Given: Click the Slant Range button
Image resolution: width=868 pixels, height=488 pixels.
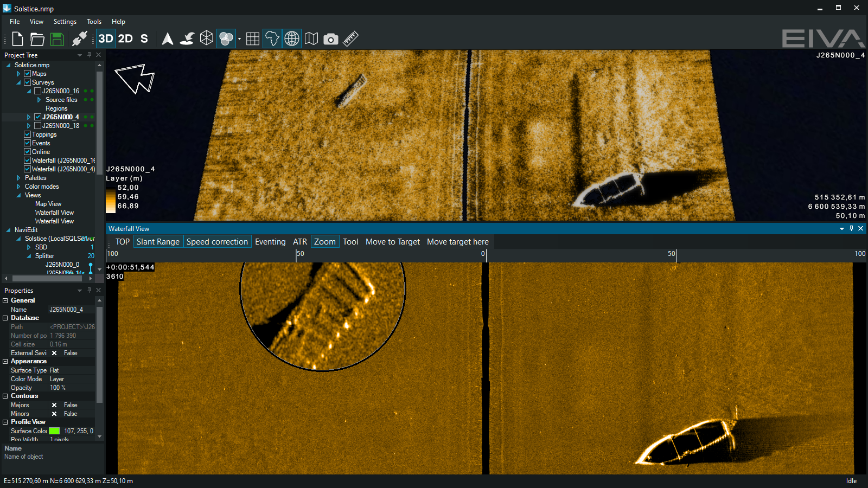Looking at the screenshot, I should 158,242.
